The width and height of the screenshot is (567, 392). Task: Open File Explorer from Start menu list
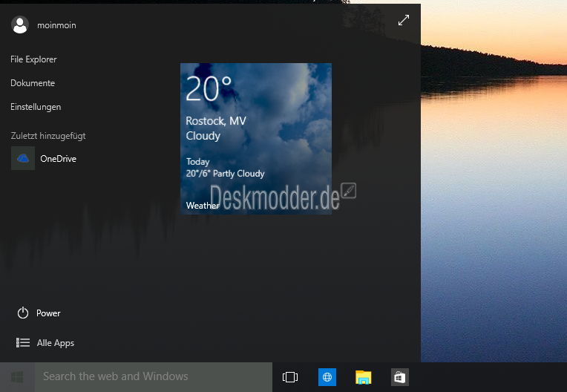(33, 59)
